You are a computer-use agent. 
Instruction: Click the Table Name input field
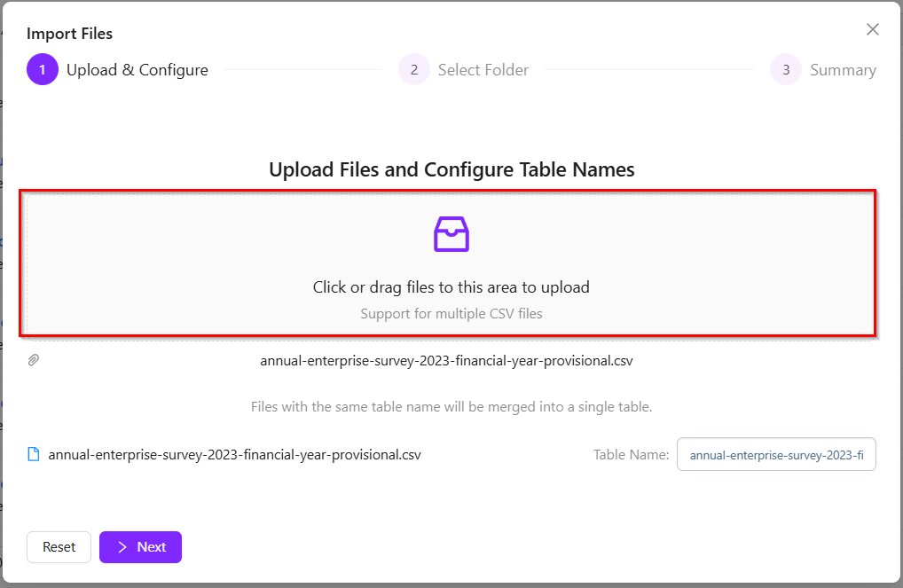click(776, 454)
